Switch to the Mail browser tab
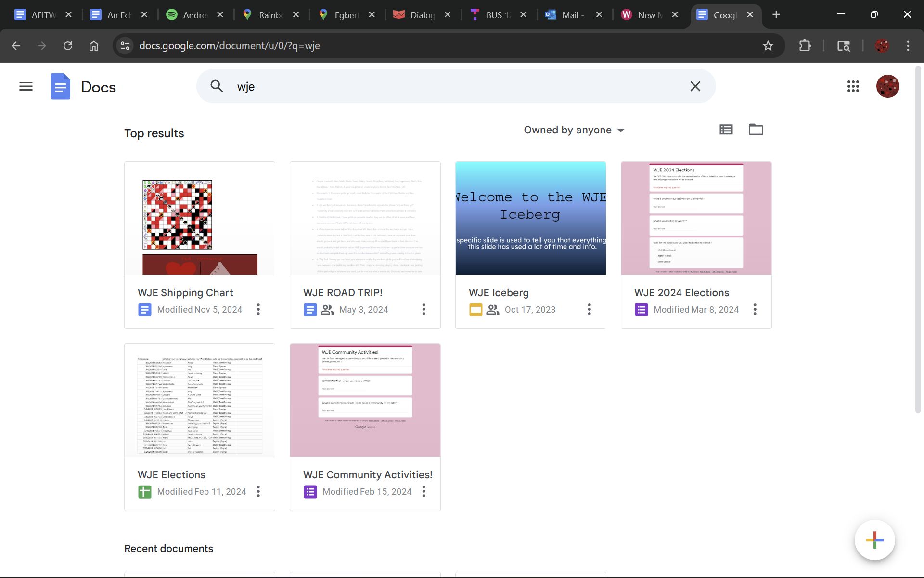924x578 pixels. pos(572,15)
